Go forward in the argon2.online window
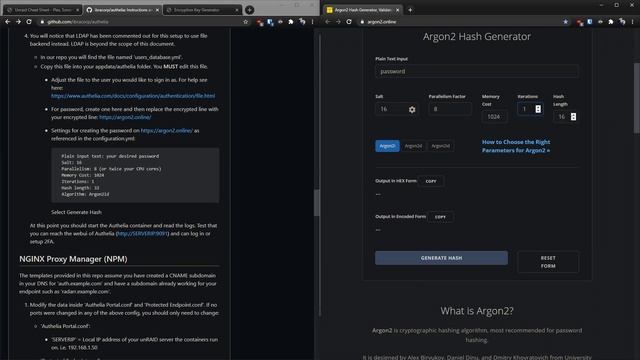The width and height of the screenshot is (640, 360). coord(338,22)
